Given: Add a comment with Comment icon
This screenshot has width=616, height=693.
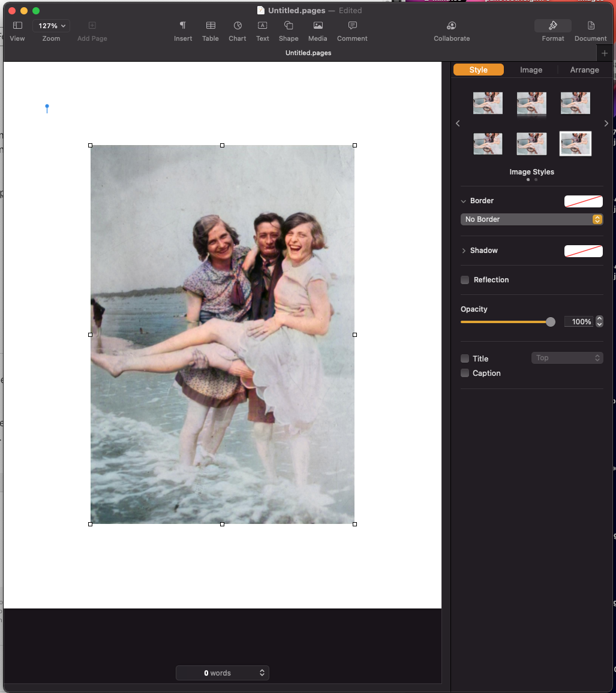Looking at the screenshot, I should pyautogui.click(x=352, y=26).
